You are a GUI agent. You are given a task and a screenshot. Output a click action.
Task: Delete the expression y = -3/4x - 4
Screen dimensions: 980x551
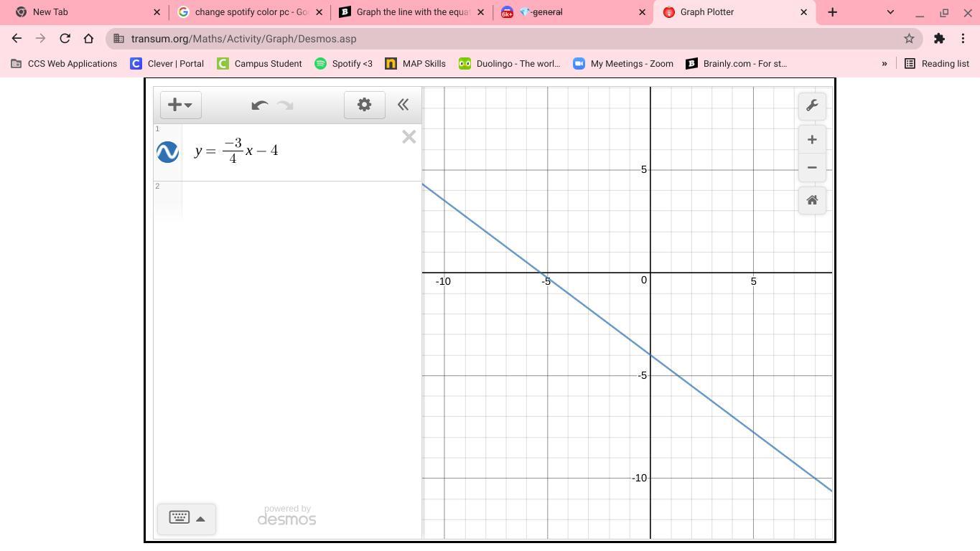pyautogui.click(x=409, y=137)
